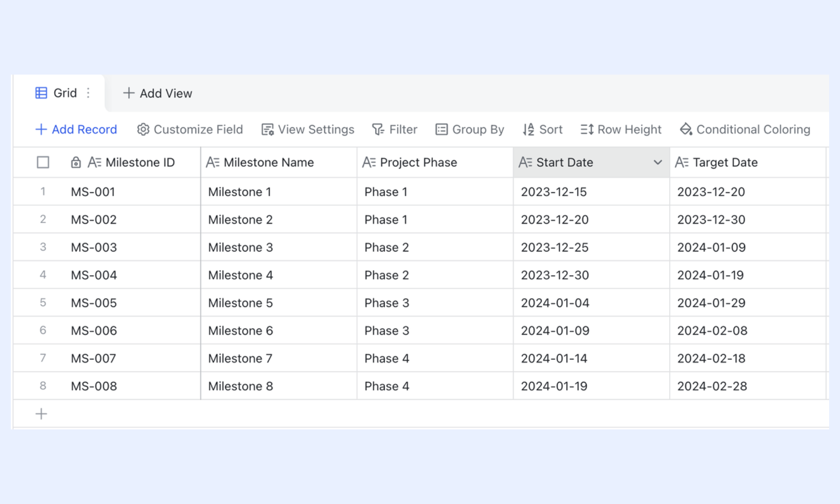Click target date 2024-02-08 cell
Screen dimensions: 840x504
tap(748, 330)
